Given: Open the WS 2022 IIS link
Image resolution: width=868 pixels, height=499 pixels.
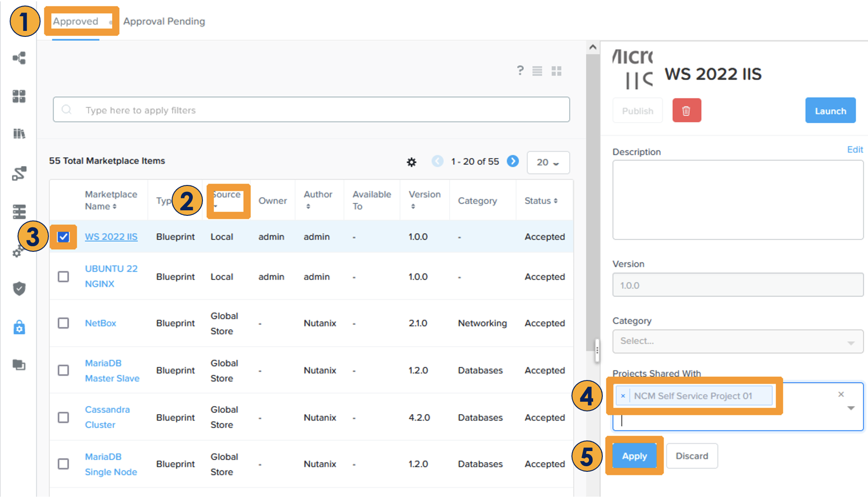Looking at the screenshot, I should click(111, 237).
